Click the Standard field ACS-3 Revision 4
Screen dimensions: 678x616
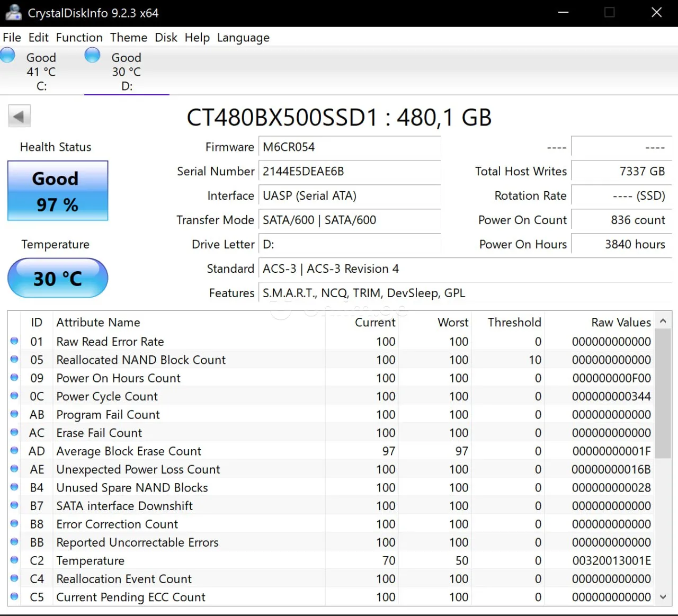[x=465, y=269]
